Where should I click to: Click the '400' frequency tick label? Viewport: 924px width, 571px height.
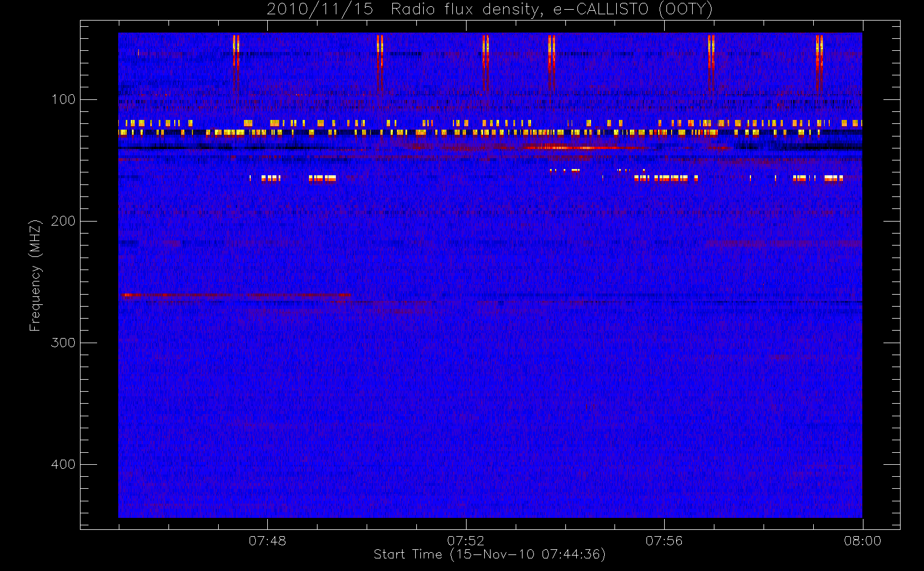coord(63,464)
